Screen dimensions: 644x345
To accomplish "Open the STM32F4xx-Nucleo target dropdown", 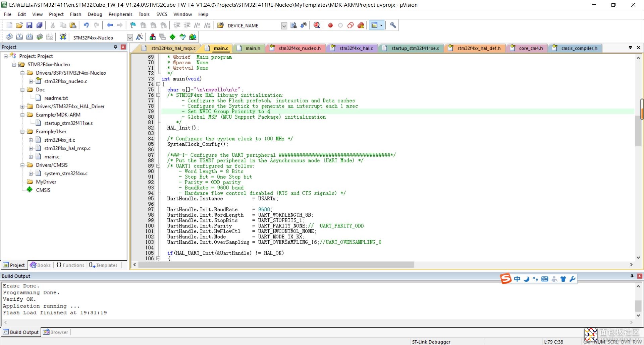I will pyautogui.click(x=130, y=38).
